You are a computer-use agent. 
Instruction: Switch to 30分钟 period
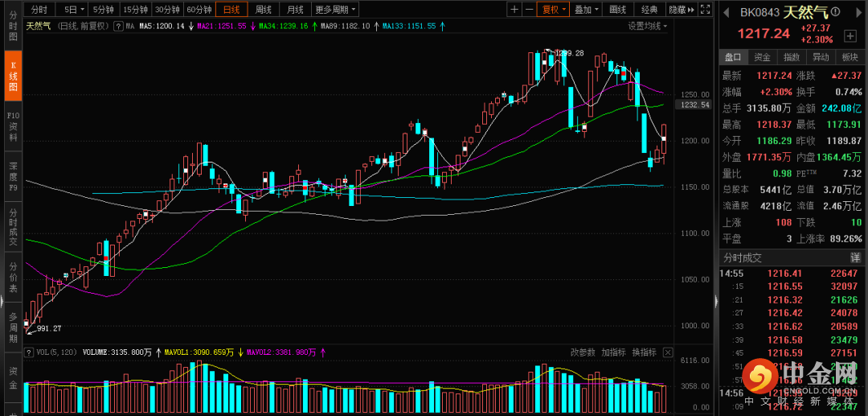coord(166,10)
